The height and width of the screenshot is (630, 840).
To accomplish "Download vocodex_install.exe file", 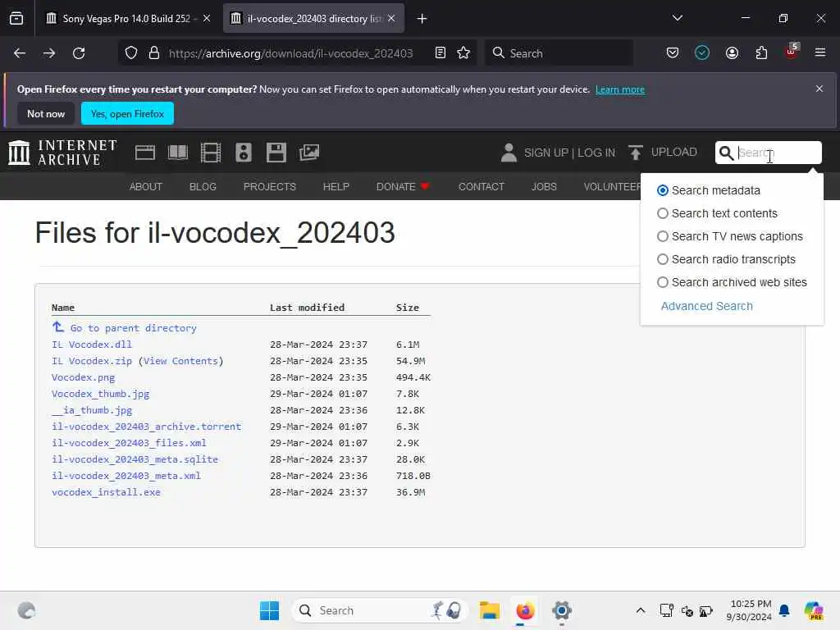I will (106, 492).
